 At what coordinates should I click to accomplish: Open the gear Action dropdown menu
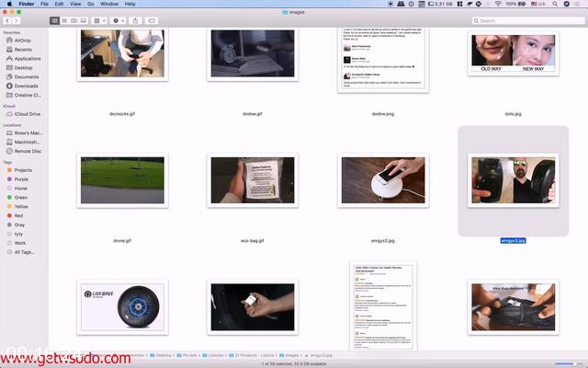(x=119, y=20)
